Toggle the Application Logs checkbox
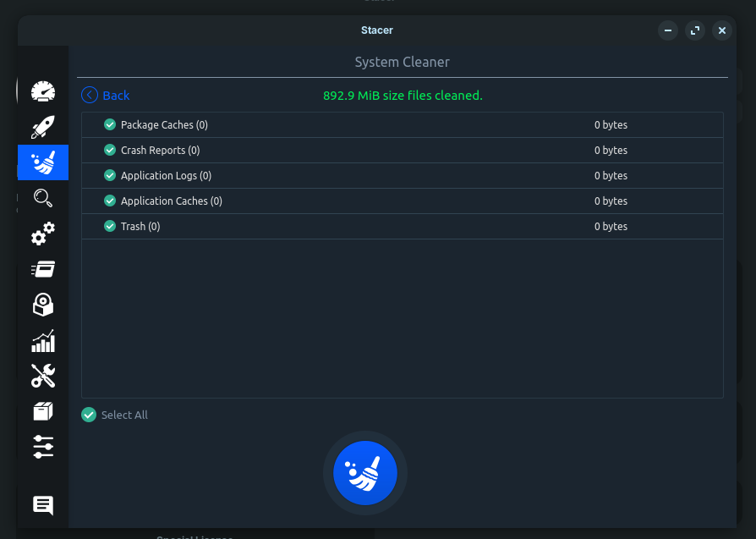This screenshot has width=756, height=539. click(x=110, y=175)
